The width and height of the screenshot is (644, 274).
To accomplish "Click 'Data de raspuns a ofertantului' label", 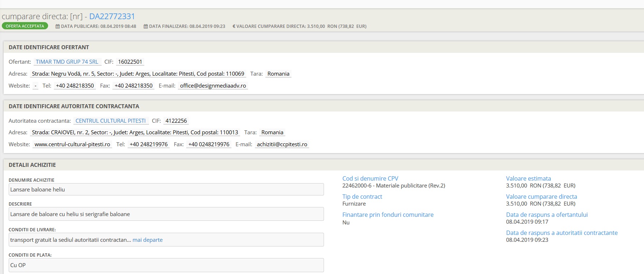I will click(x=547, y=215).
